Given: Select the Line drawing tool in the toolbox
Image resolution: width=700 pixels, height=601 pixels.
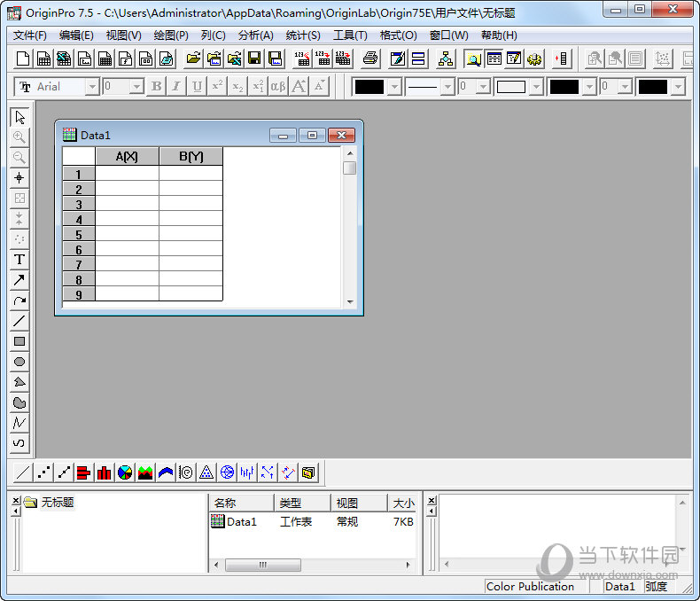Looking at the screenshot, I should [19, 321].
